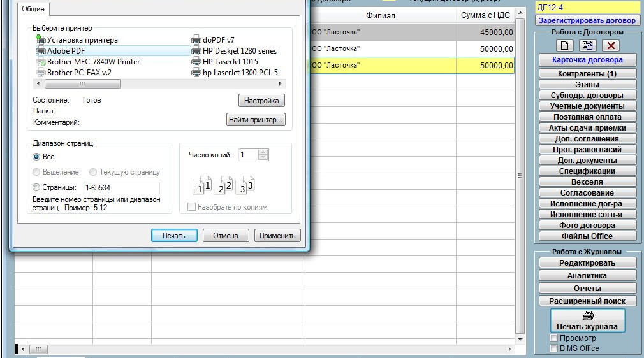Click journal table horizontal scrollbar thumb
The image size is (644, 358).
tap(38, 349)
